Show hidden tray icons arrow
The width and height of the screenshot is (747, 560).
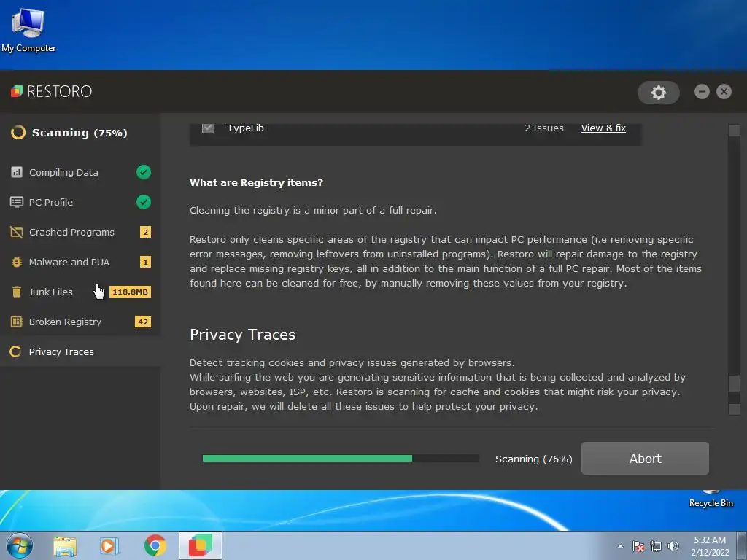coord(620,546)
